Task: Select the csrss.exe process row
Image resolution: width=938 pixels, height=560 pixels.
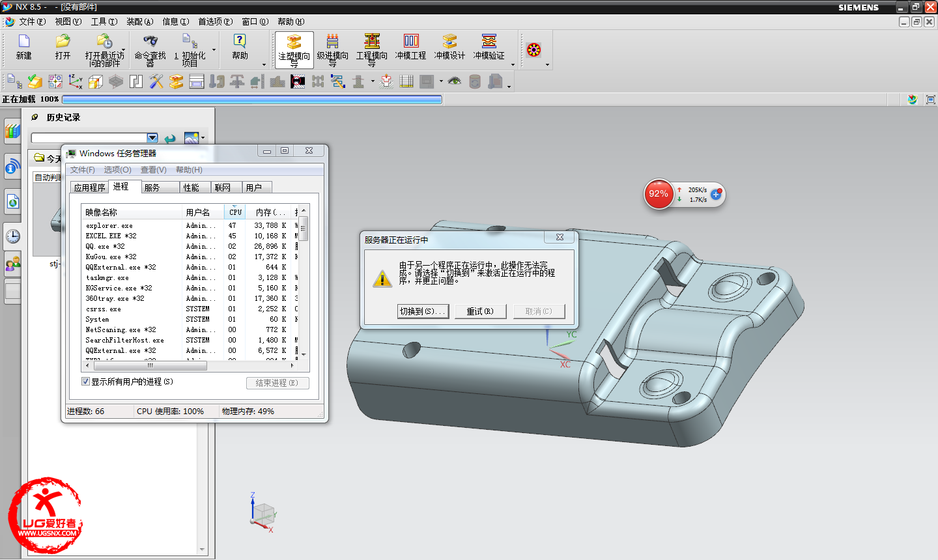Action: click(x=190, y=309)
